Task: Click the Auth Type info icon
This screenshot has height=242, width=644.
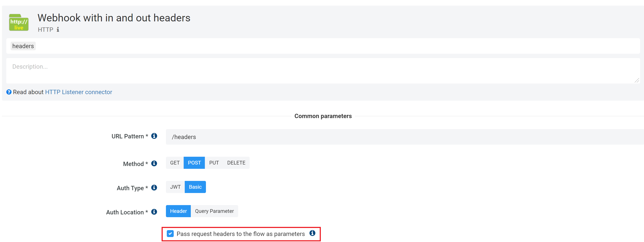Action: click(154, 188)
